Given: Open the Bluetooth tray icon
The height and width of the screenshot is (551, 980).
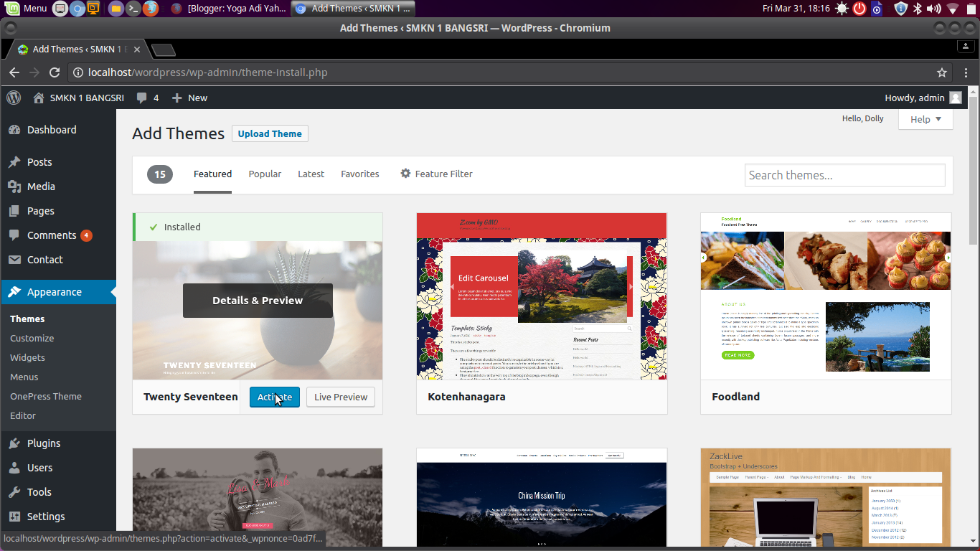Looking at the screenshot, I should [x=917, y=9].
